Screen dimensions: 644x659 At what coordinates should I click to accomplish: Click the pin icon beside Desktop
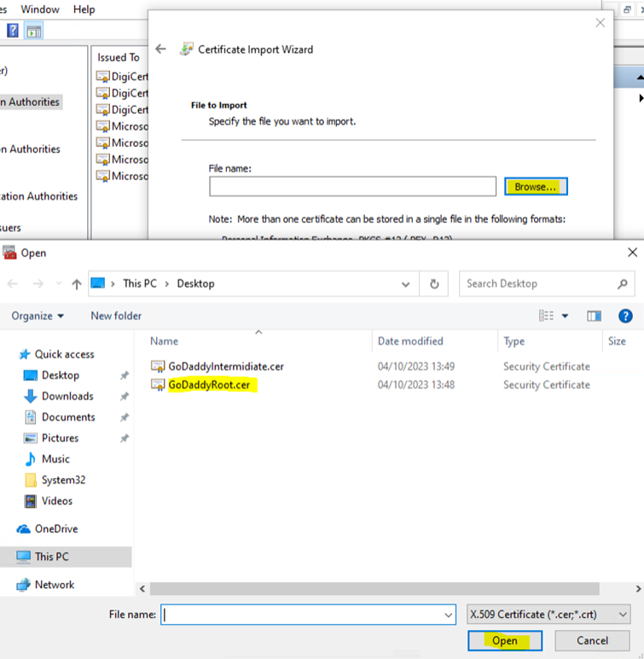[125, 376]
